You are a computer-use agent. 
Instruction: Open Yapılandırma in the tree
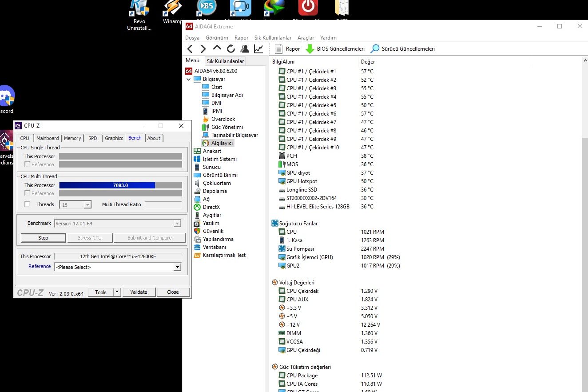click(214, 239)
